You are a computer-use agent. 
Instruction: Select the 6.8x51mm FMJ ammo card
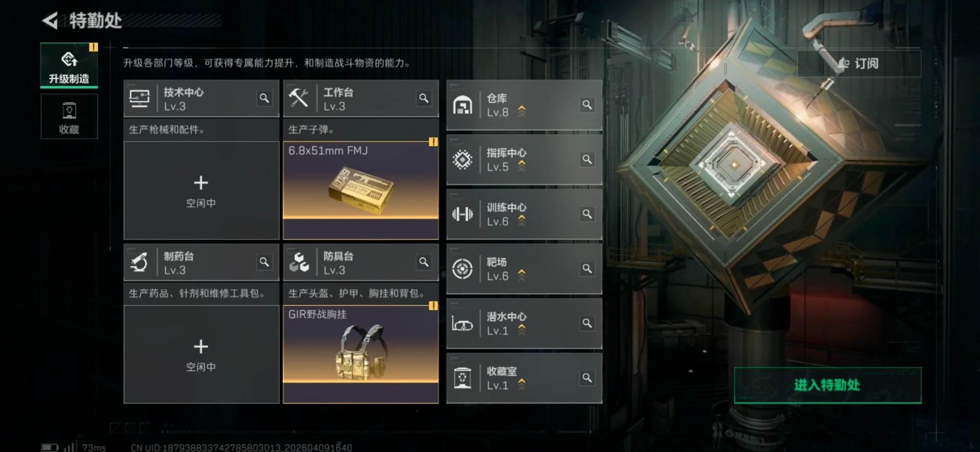[x=361, y=190]
